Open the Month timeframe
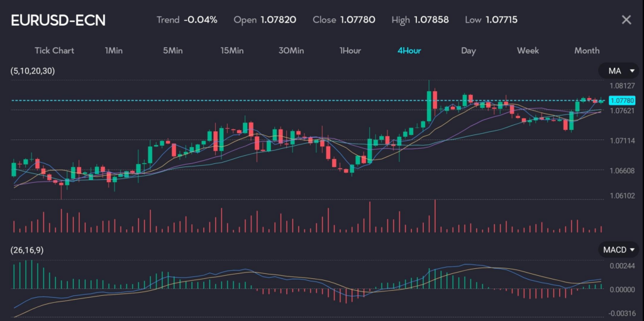 click(x=587, y=50)
